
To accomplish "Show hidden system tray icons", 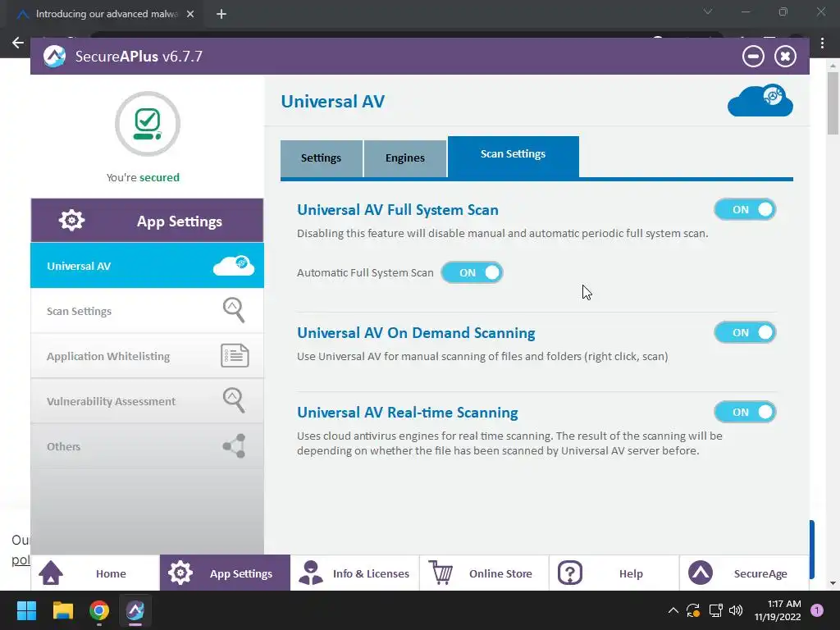I will (x=673, y=610).
